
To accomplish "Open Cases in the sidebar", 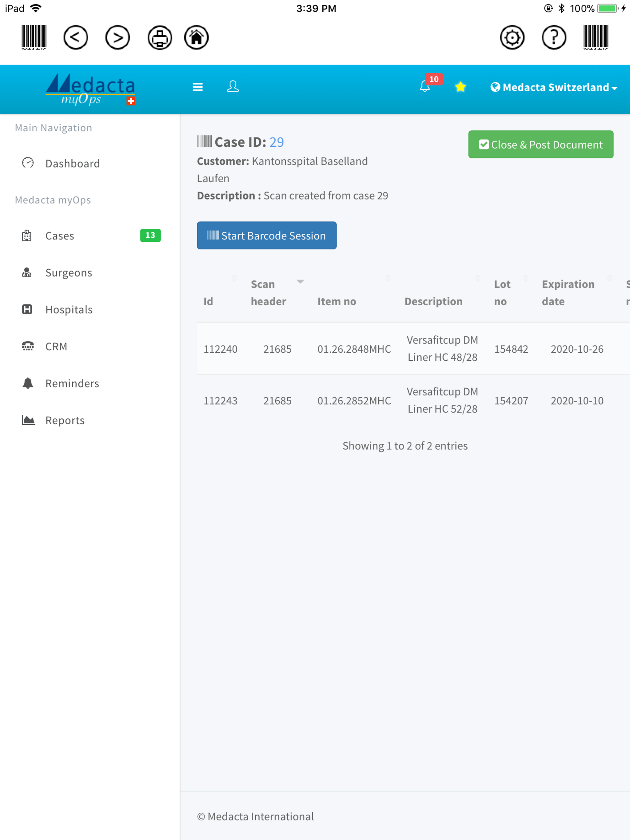I will 60,236.
